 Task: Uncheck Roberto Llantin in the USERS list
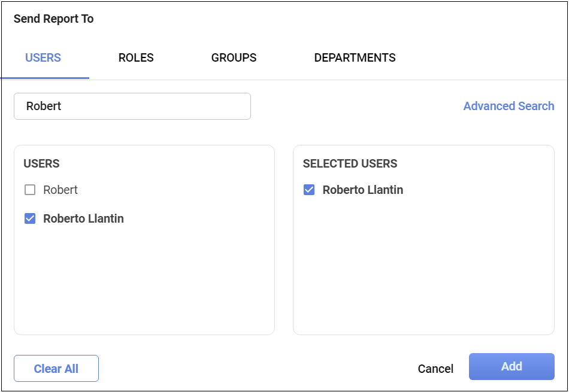(30, 219)
